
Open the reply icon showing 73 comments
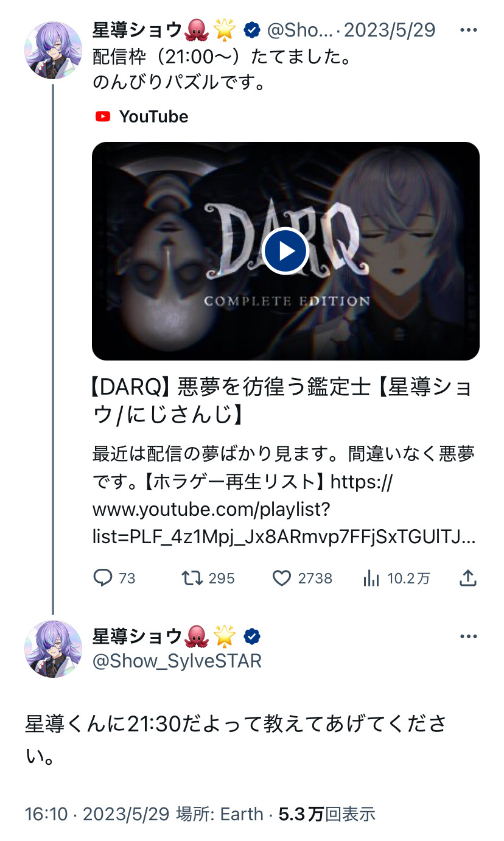coord(102,577)
